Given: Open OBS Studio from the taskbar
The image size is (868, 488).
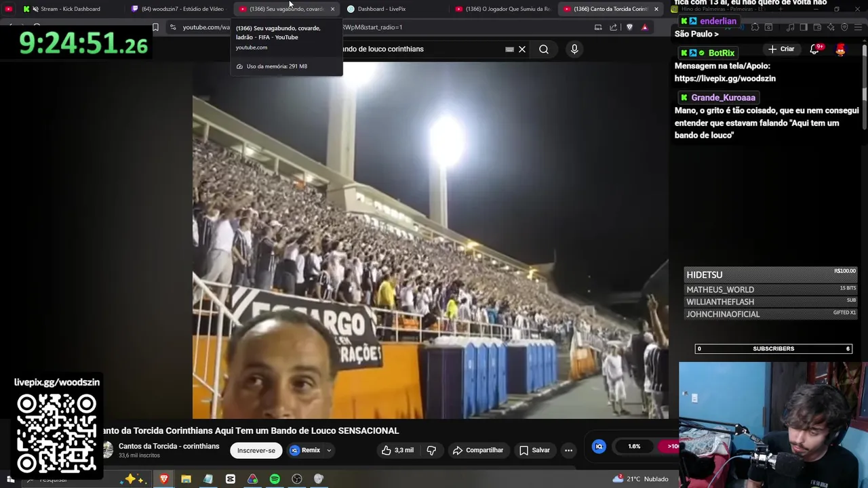Looking at the screenshot, I should click(297, 479).
